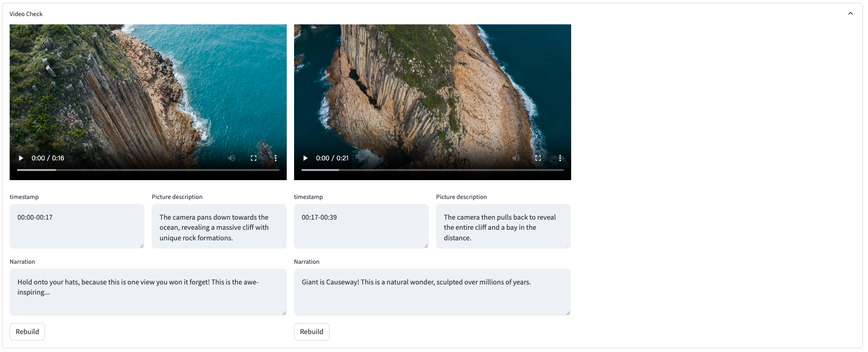Play the first cliff video

(x=21, y=158)
